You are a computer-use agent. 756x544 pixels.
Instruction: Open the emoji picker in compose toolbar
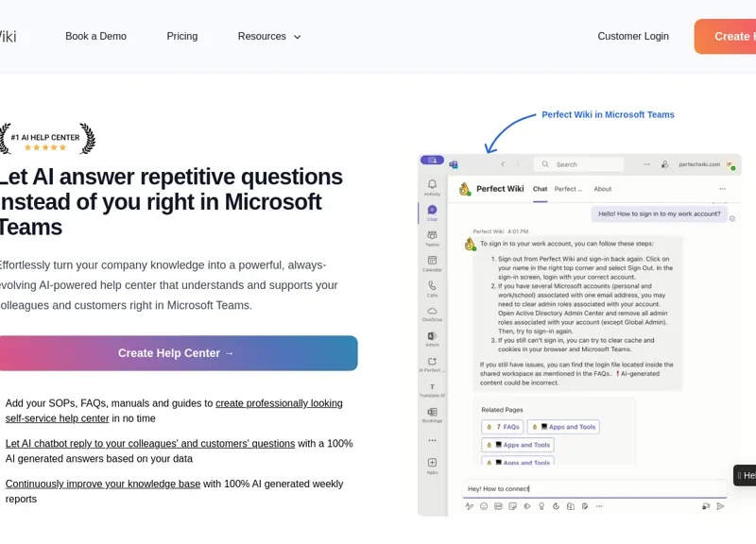pyautogui.click(x=484, y=506)
